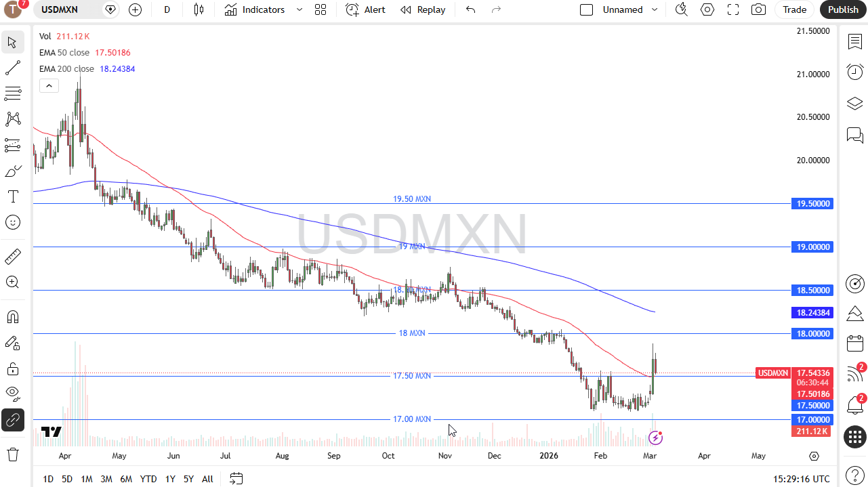This screenshot has height=487, width=868.
Task: Select the Measure ruler tool
Action: click(x=12, y=256)
